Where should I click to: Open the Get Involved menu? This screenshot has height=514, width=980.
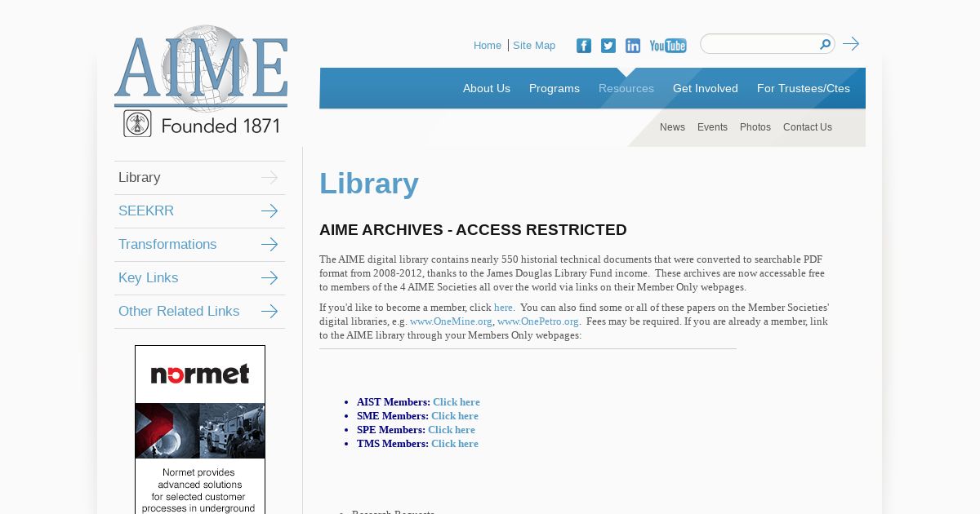706,88
